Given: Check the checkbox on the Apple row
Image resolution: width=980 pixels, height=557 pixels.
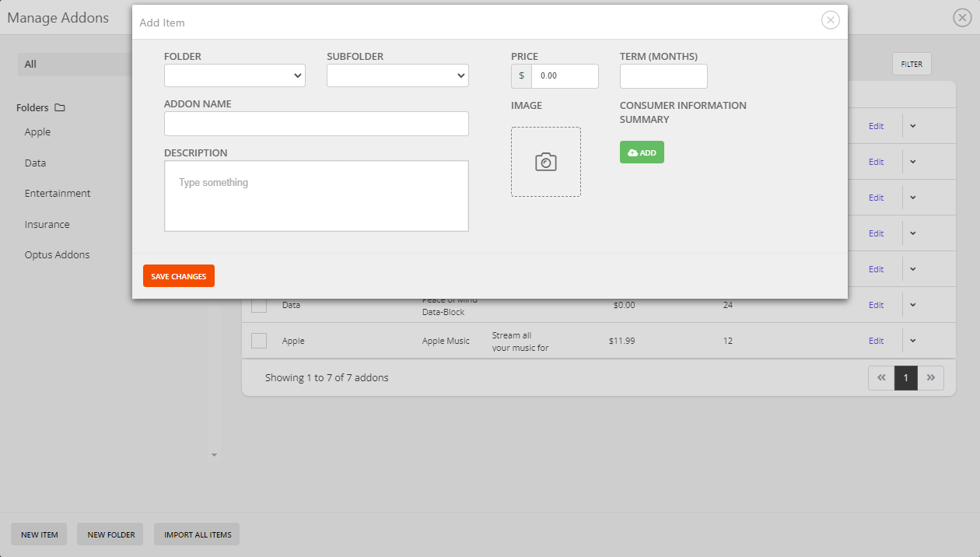Looking at the screenshot, I should tap(259, 341).
